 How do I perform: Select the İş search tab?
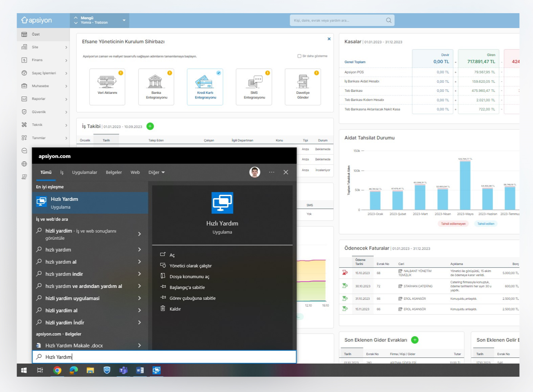click(x=62, y=172)
